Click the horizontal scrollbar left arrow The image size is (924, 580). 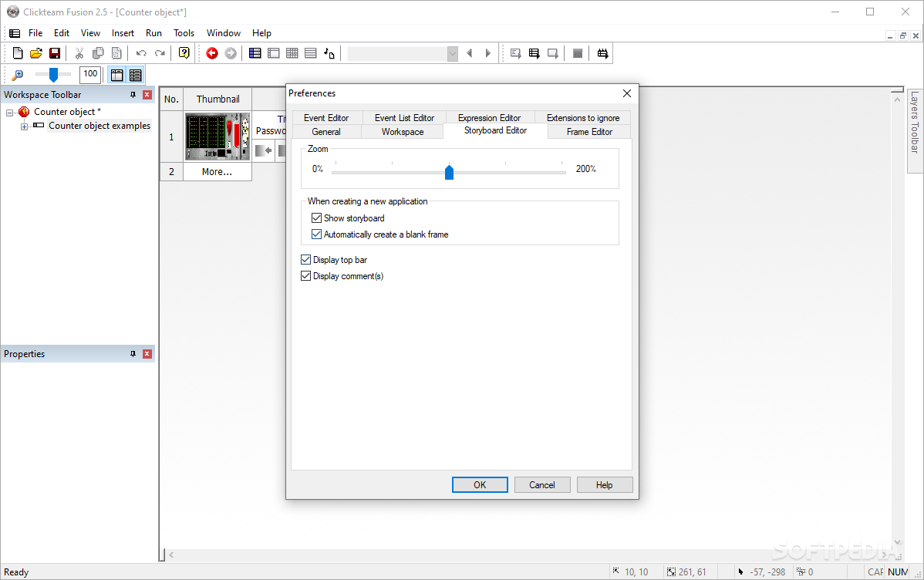[x=171, y=555]
